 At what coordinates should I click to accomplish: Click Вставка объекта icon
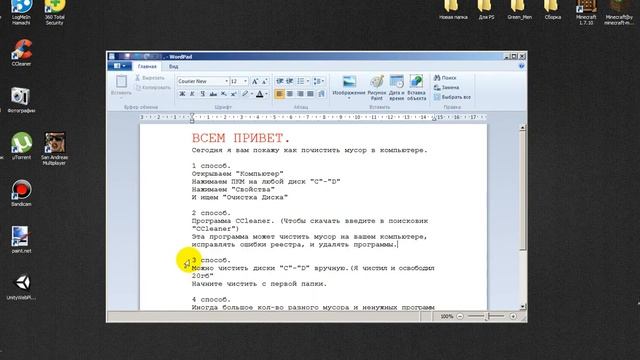tap(416, 82)
